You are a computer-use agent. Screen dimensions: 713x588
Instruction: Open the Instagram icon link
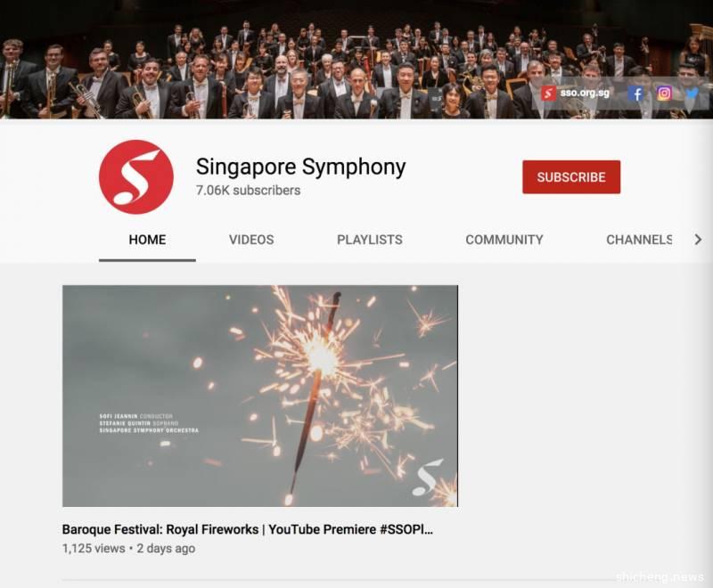coord(664,94)
